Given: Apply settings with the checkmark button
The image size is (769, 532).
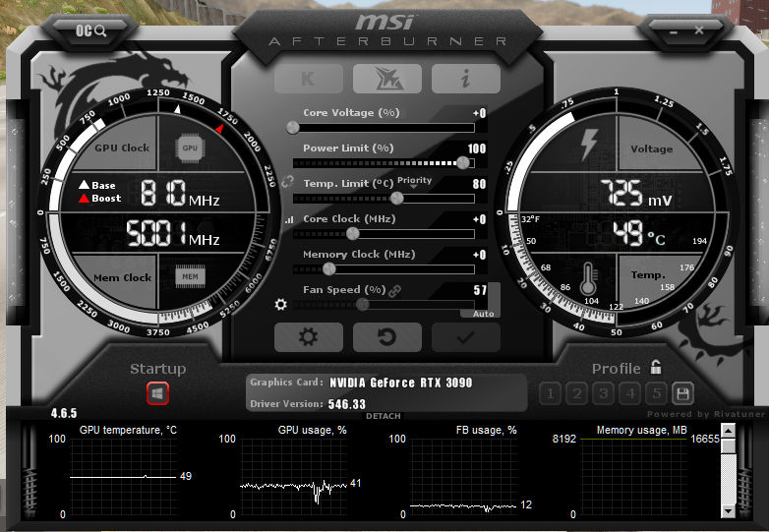Looking at the screenshot, I should pyautogui.click(x=466, y=337).
